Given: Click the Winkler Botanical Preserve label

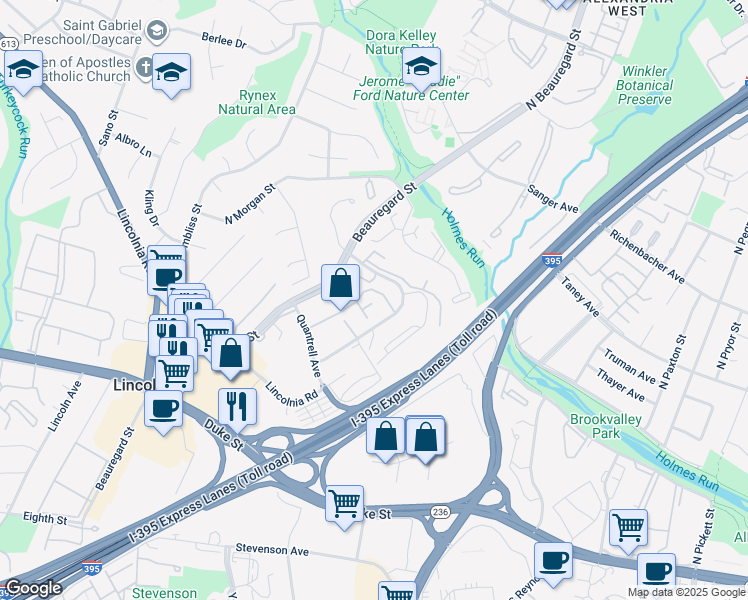Looking at the screenshot, I should point(644,85).
